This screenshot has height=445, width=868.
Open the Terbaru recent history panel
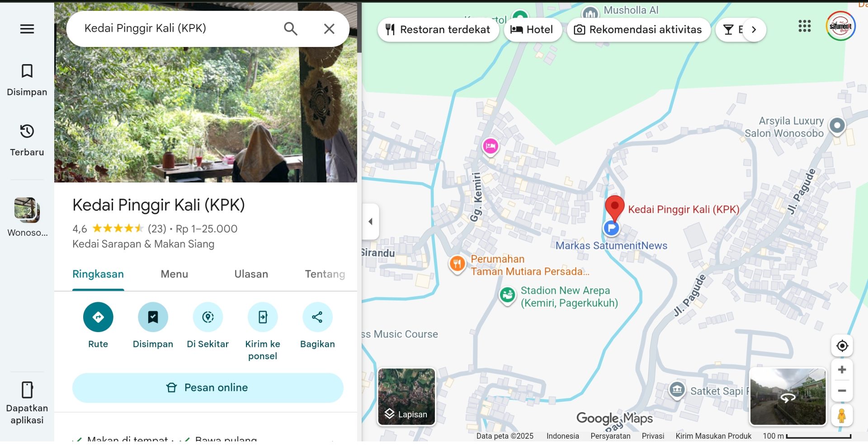pos(27,140)
